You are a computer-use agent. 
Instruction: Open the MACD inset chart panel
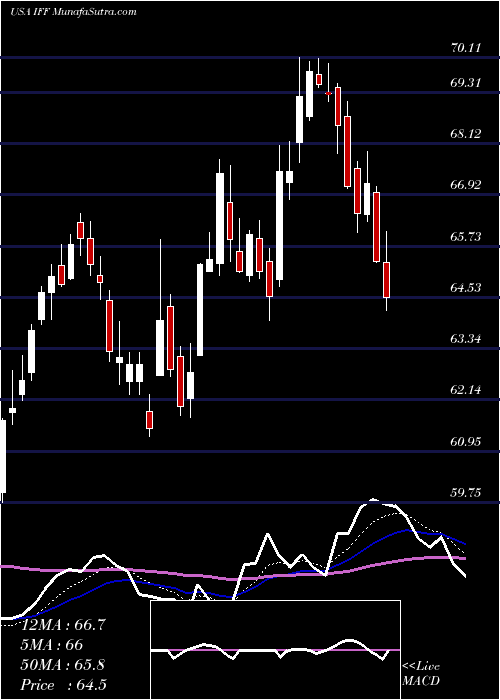coord(275,650)
